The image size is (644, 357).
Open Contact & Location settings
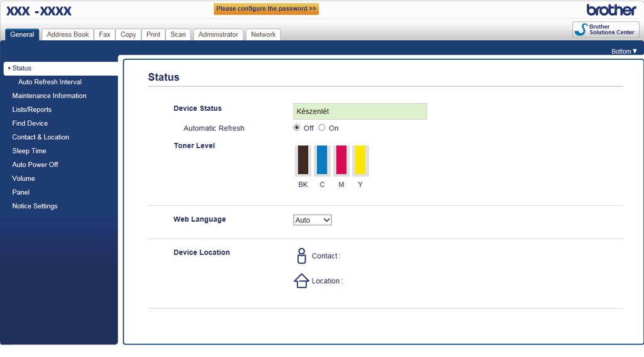pos(41,137)
